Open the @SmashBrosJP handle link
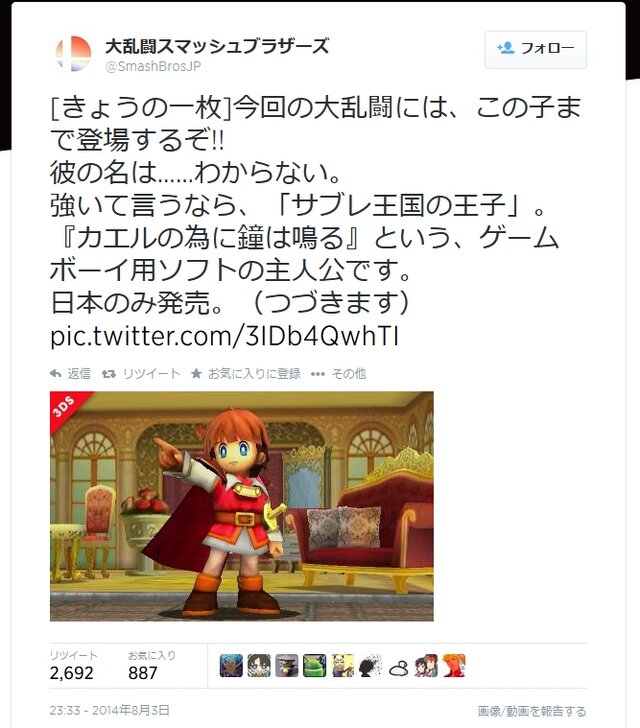The image size is (640, 728). pyautogui.click(x=153, y=66)
